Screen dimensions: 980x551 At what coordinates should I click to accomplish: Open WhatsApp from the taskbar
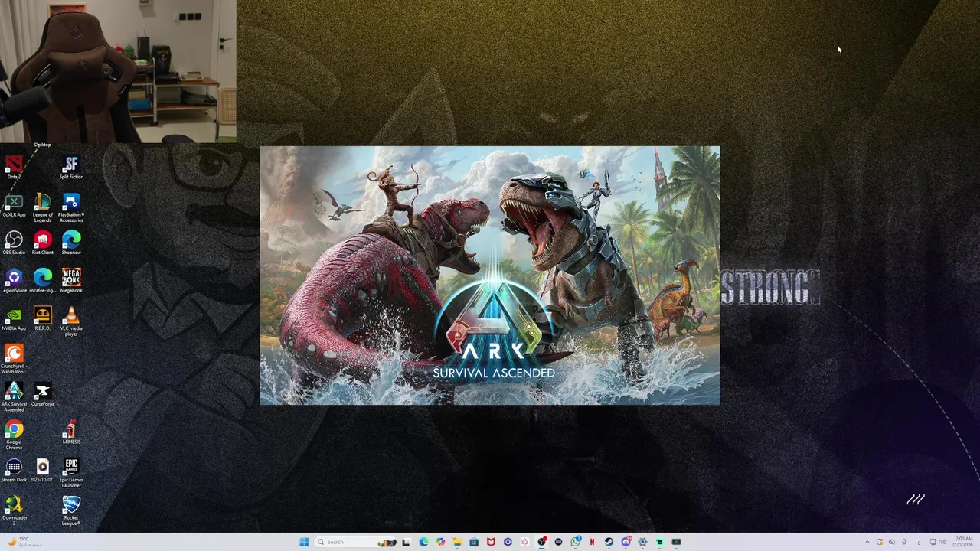pyautogui.click(x=575, y=542)
